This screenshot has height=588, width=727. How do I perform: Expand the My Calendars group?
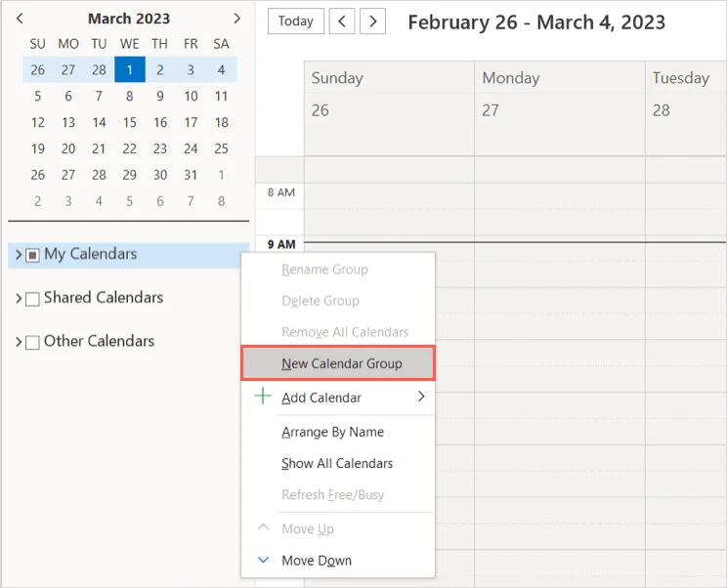click(19, 255)
